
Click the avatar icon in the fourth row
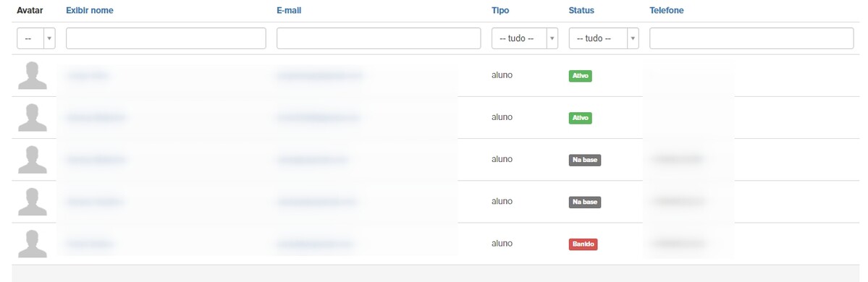[33, 202]
